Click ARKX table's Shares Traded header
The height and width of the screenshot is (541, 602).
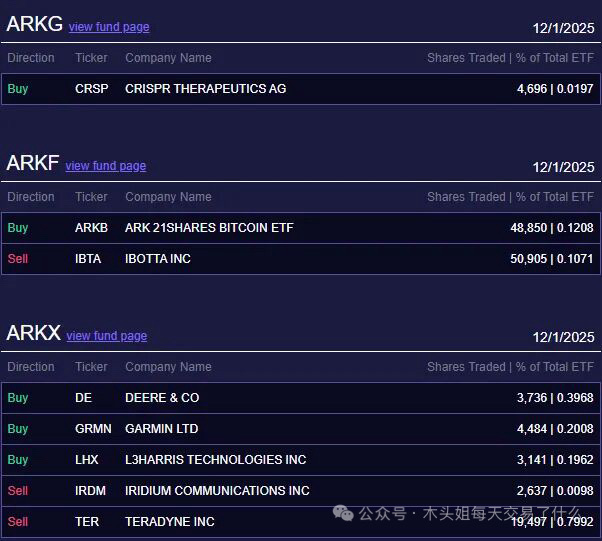click(510, 367)
